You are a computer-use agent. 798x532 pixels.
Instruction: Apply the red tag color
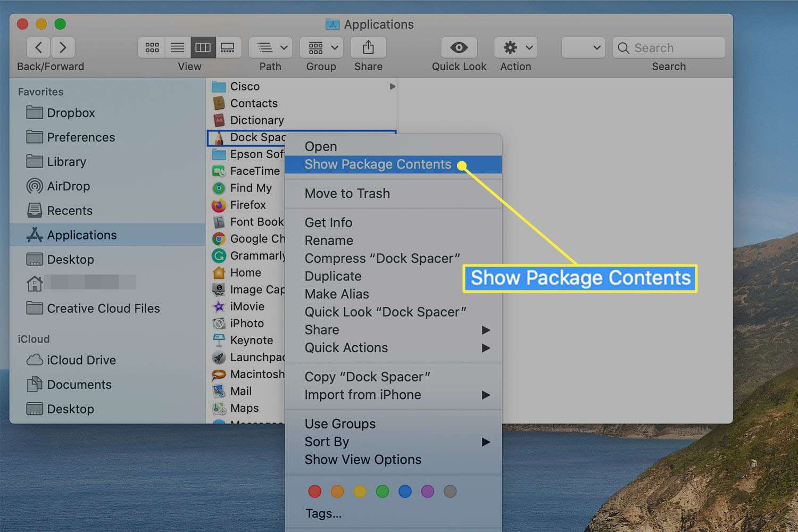315,491
